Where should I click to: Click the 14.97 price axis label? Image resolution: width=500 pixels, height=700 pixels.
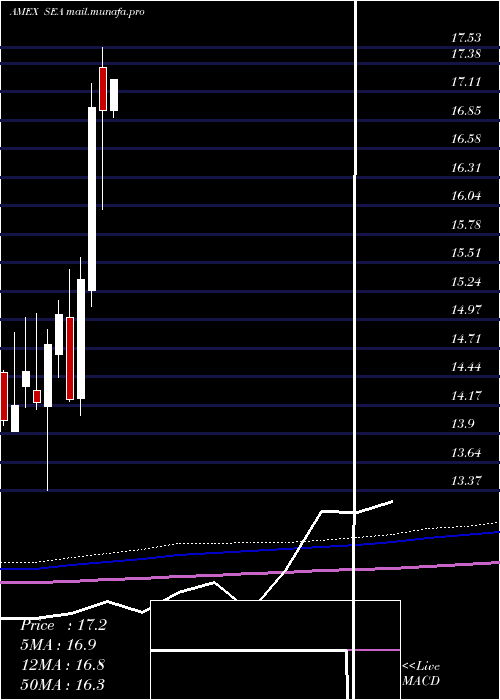pos(466,310)
